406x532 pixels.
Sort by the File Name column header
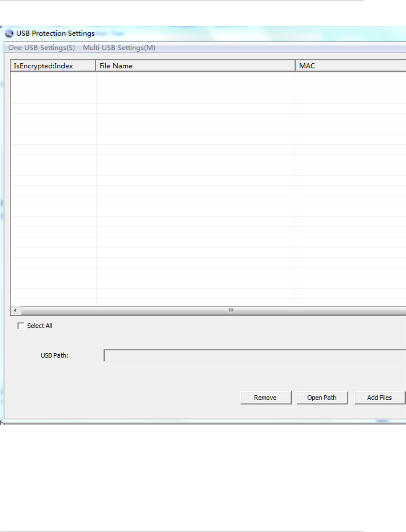196,66
